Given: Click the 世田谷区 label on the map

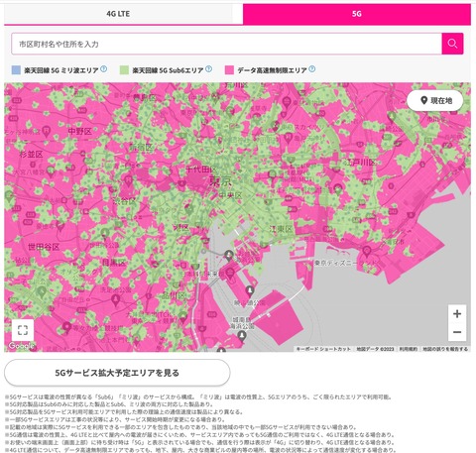Looking at the screenshot, I should (x=44, y=247).
